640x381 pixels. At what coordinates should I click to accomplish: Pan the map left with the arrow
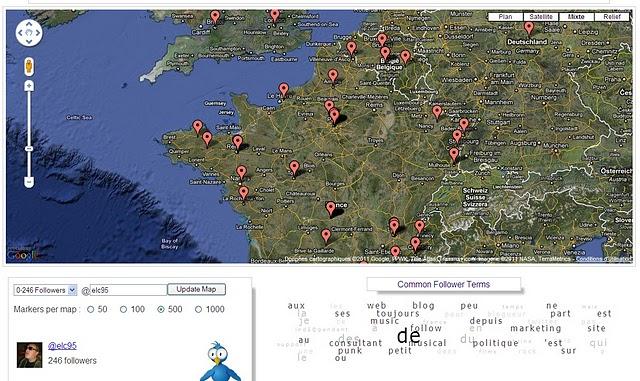click(x=20, y=33)
